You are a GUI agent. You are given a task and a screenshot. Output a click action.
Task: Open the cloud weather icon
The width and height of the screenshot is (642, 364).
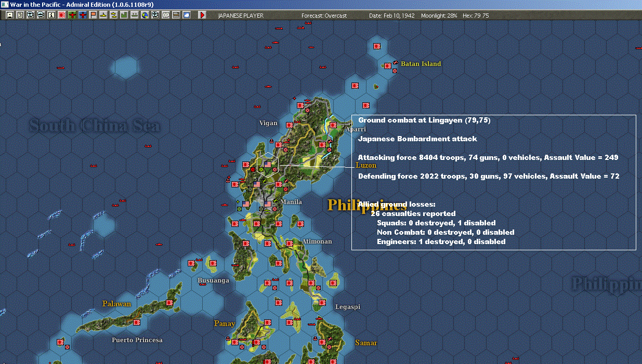tap(187, 15)
